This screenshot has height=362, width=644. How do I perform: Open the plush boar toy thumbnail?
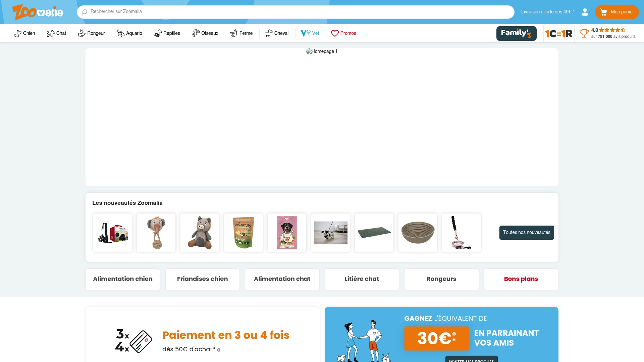(x=200, y=232)
